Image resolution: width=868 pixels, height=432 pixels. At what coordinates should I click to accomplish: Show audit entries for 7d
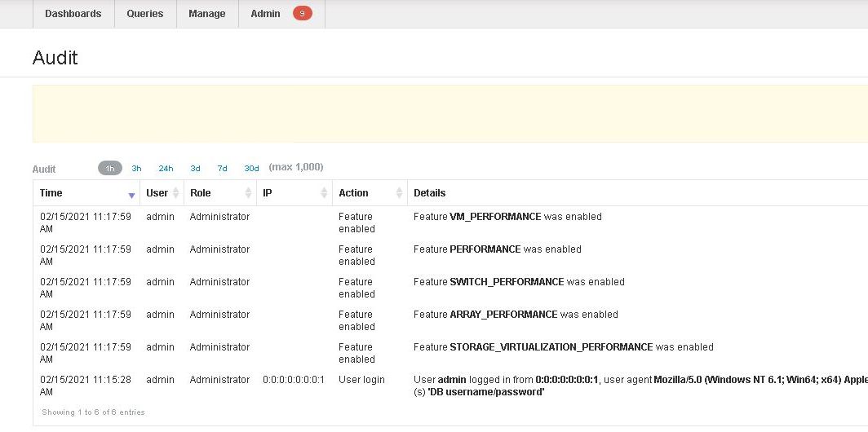point(222,169)
